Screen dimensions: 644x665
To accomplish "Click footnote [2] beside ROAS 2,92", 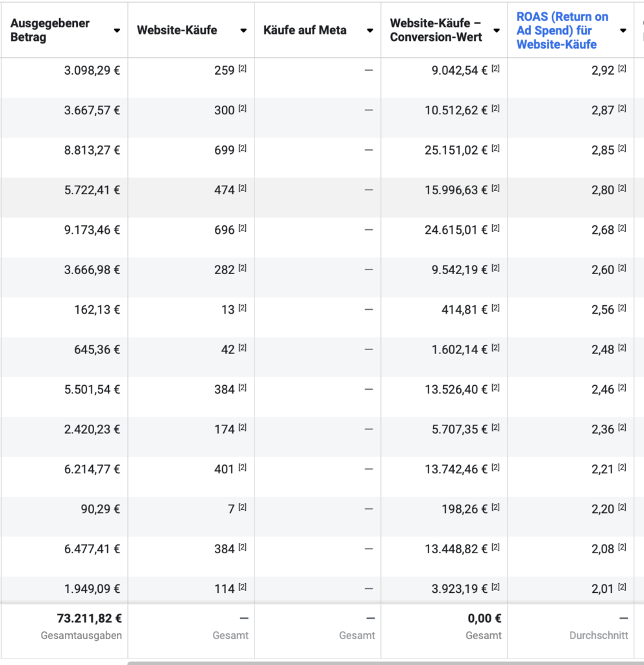I will (622, 68).
